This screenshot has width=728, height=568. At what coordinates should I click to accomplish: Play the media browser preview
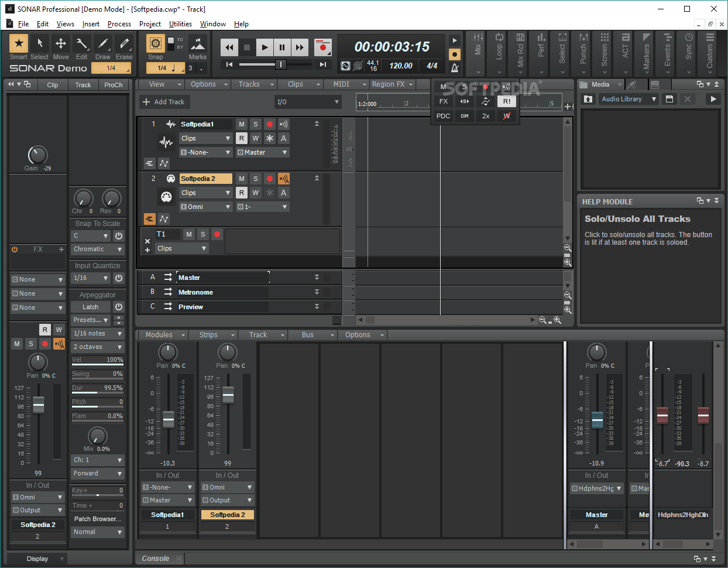[x=713, y=100]
